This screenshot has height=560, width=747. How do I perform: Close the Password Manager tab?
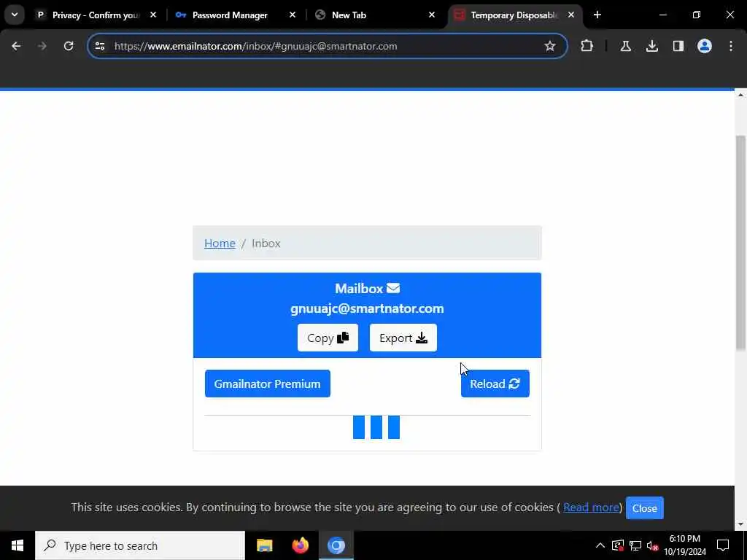(292, 15)
